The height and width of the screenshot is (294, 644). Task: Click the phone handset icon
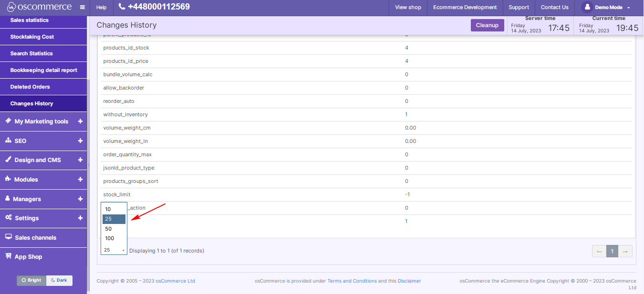122,7
